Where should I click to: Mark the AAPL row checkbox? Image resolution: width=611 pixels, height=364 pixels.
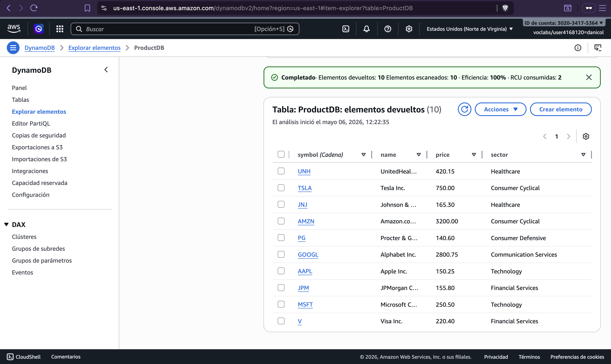point(281,271)
